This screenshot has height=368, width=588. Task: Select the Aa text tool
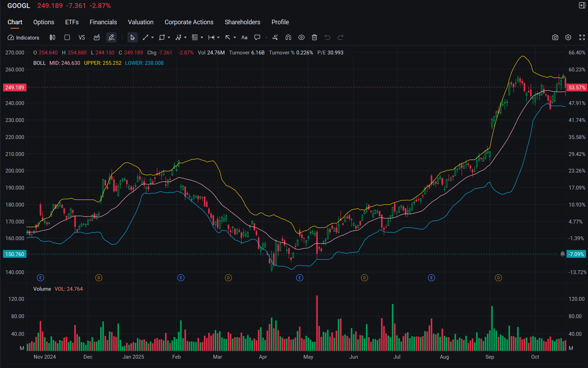click(x=244, y=37)
